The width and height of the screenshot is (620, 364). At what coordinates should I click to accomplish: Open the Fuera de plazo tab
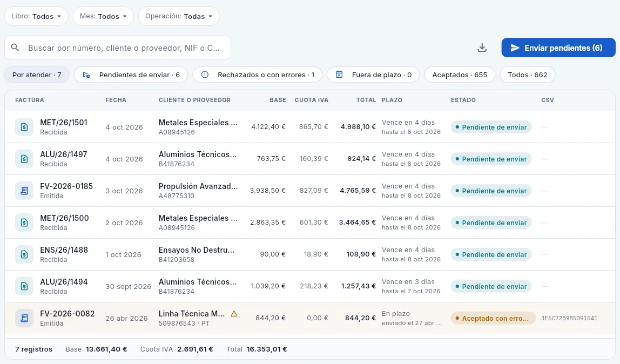click(x=373, y=75)
